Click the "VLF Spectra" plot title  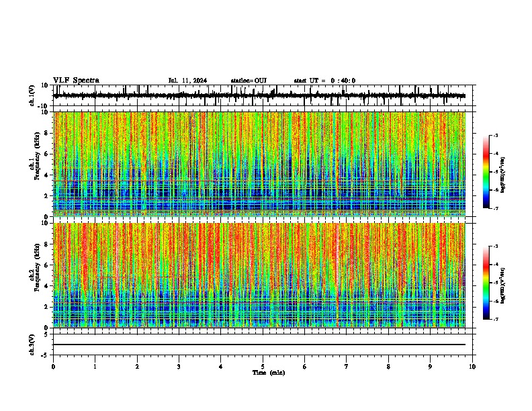[x=76, y=80]
